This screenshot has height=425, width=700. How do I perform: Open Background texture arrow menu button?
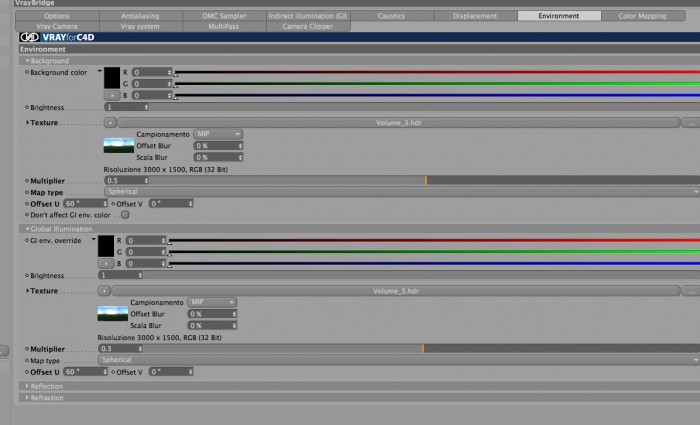tap(110, 122)
